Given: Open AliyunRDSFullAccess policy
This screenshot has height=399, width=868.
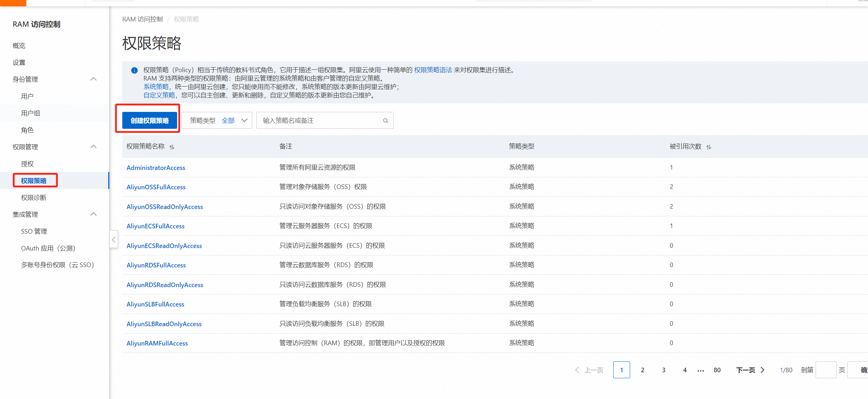Looking at the screenshot, I should [x=156, y=265].
